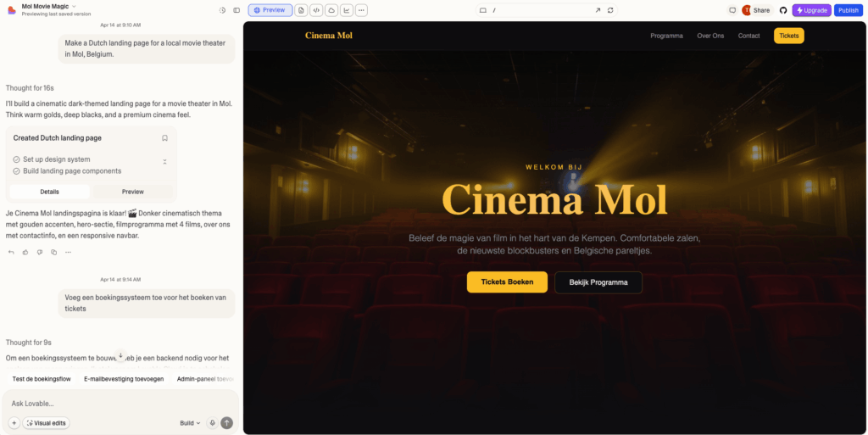The height and width of the screenshot is (435, 868).
Task: Click Previewing last saved version text
Action: (57, 14)
